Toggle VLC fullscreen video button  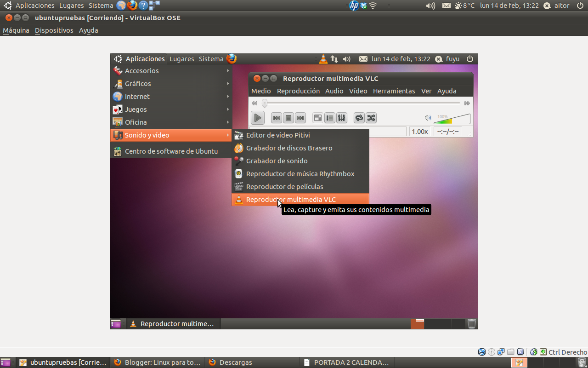point(318,118)
